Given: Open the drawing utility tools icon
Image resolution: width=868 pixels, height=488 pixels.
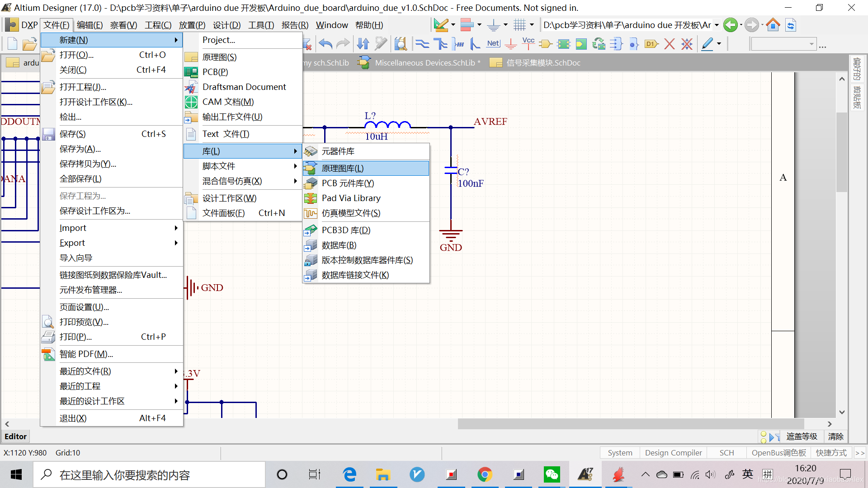Looking at the screenshot, I should (x=441, y=25).
